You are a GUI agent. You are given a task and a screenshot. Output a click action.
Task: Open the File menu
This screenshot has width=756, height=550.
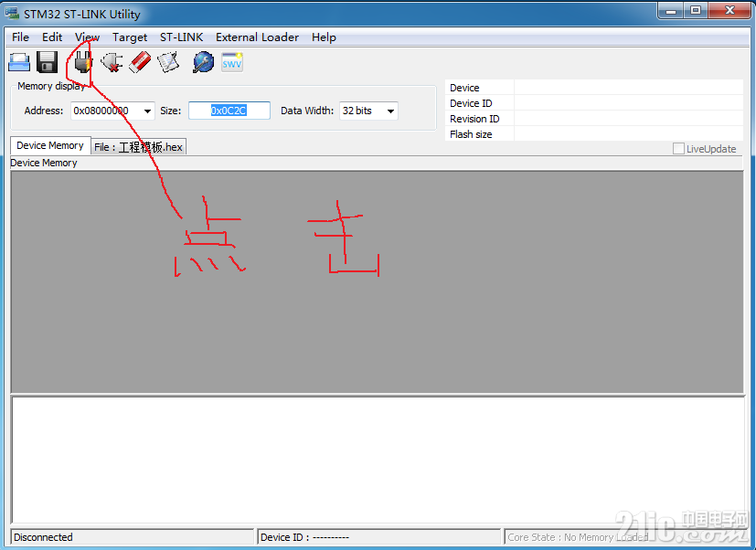pos(21,37)
